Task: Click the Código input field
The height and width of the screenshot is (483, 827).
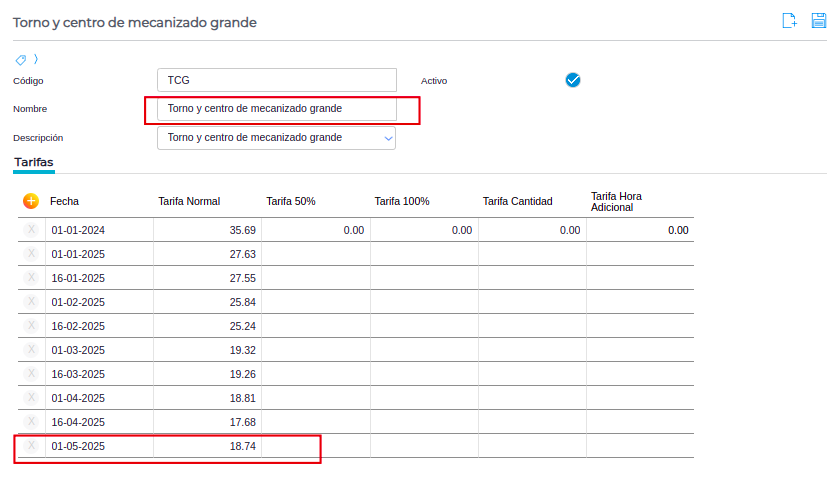Action: (277, 80)
